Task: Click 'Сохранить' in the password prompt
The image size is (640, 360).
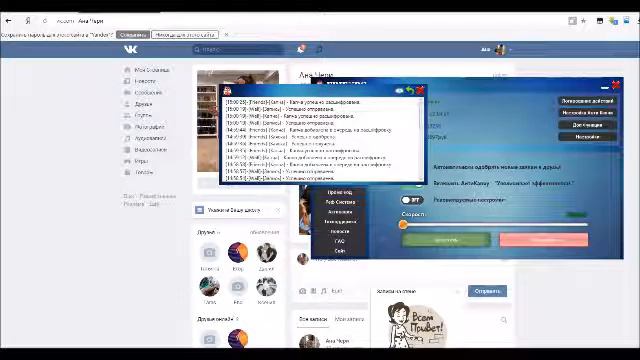Action: 133,35
